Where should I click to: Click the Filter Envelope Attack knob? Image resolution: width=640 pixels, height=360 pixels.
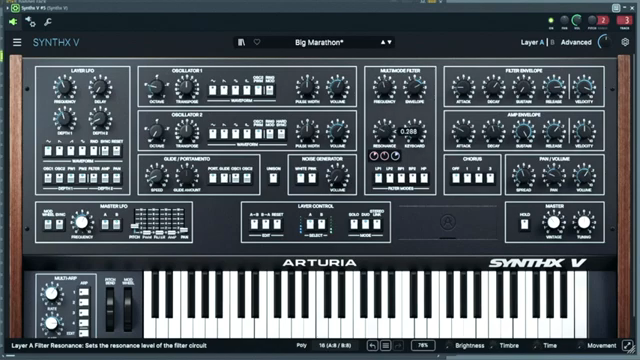point(463,87)
